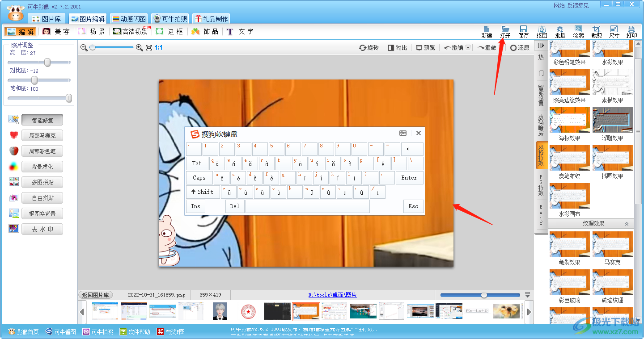
Task: Select the 抠图 cutout tool
Action: [542, 32]
